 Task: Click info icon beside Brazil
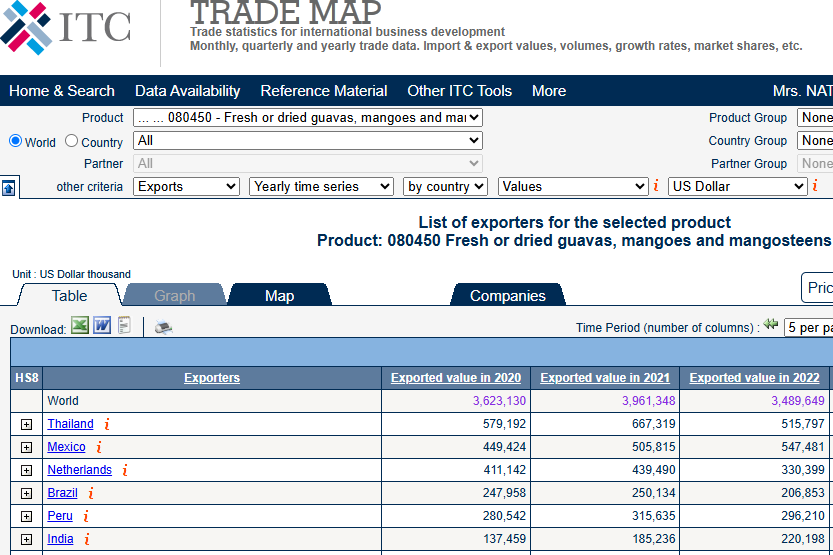[x=91, y=493]
